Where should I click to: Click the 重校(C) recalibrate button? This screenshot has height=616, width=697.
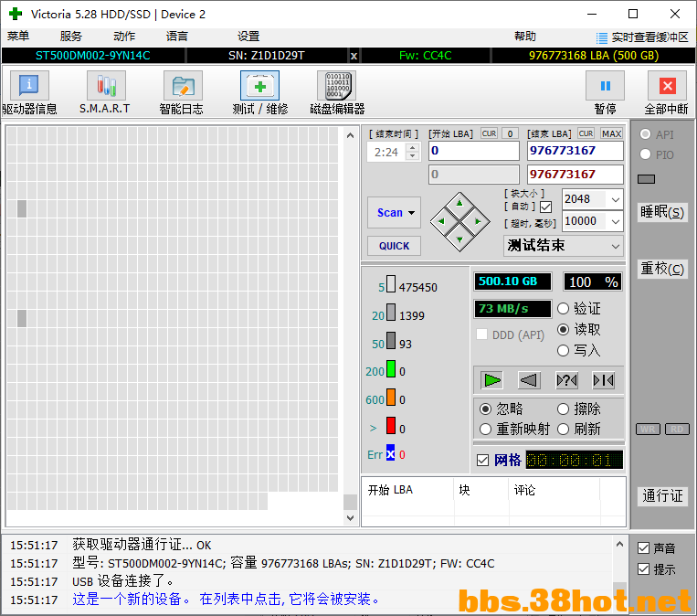pyautogui.click(x=662, y=269)
